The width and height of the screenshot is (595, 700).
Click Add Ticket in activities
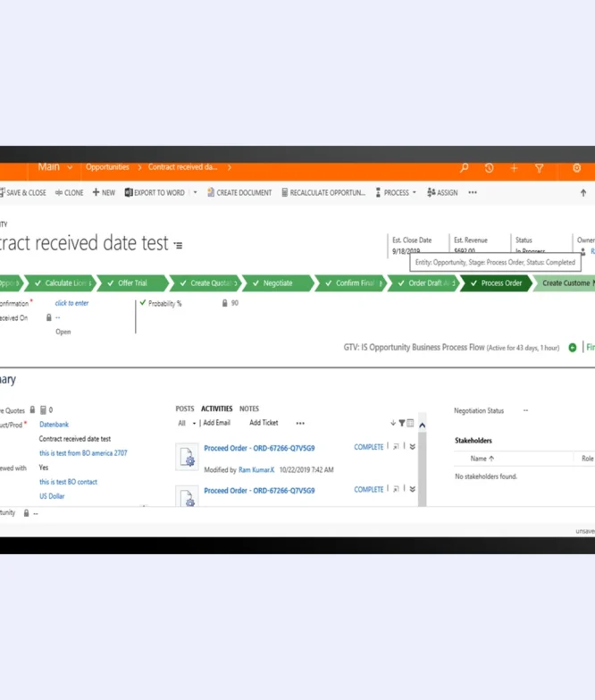click(x=264, y=423)
